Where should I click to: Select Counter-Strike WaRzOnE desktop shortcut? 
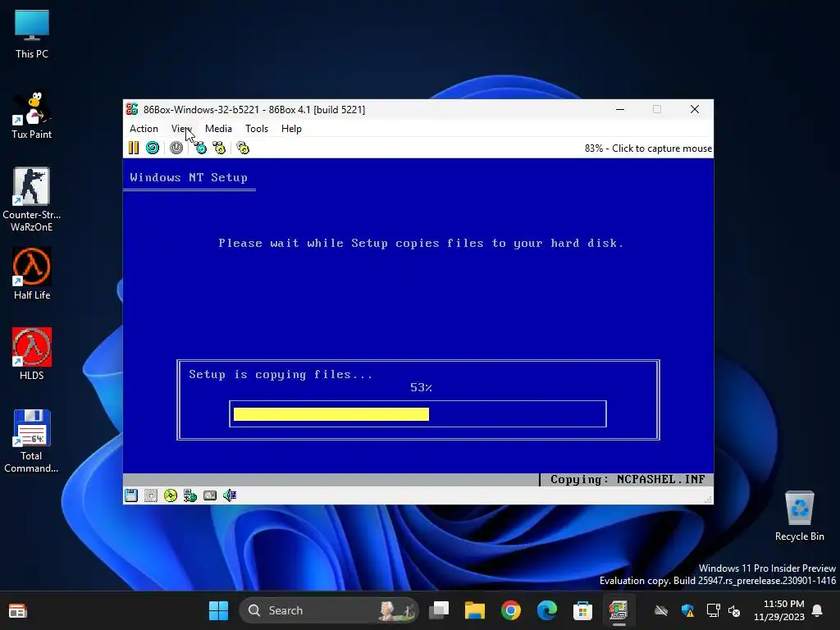point(32,199)
